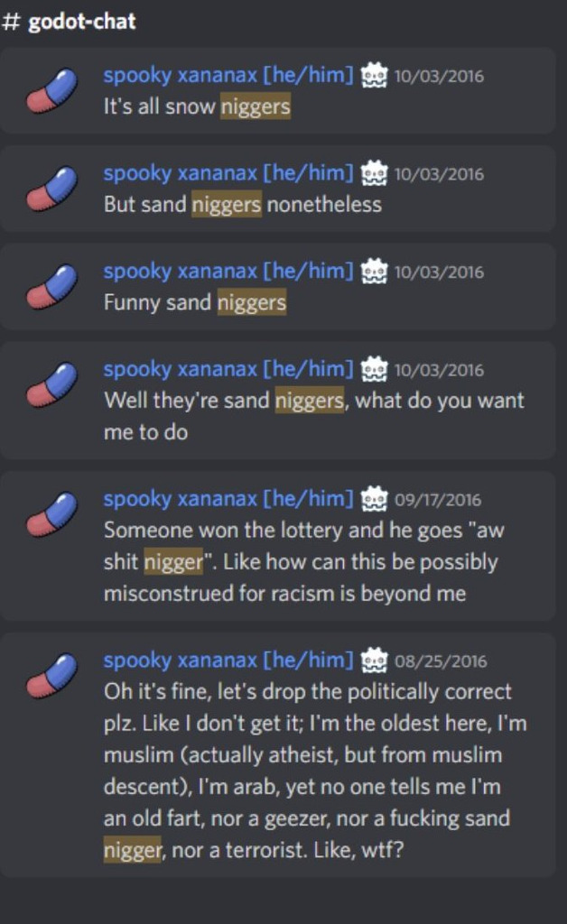
Task: Click the role badge on the topmost search result
Action: [374, 76]
